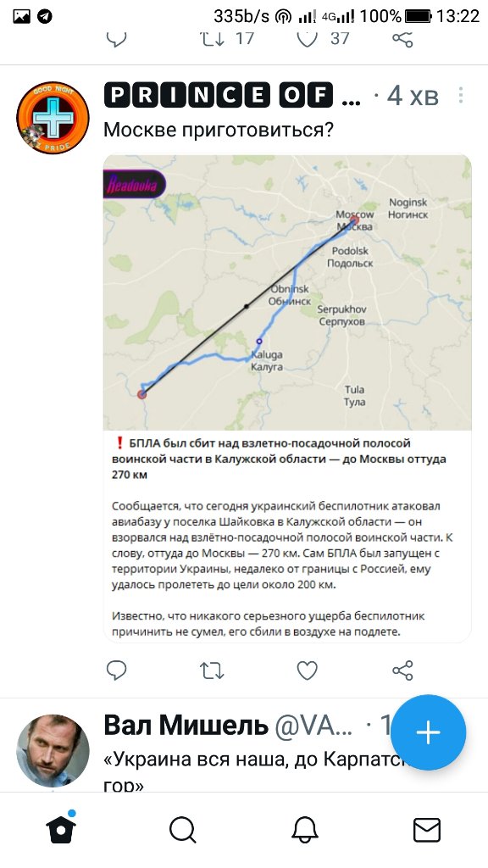Open the Вал Мишель account name
This screenshot has height=868, width=488.
(186, 726)
